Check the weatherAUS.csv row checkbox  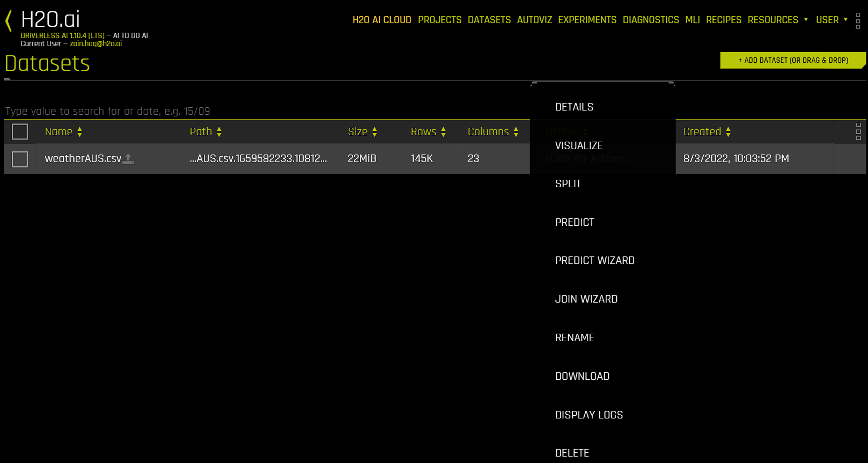click(20, 159)
